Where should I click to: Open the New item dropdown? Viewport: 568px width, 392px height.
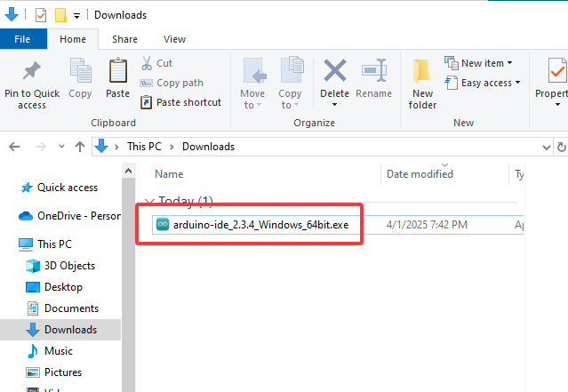[478, 63]
